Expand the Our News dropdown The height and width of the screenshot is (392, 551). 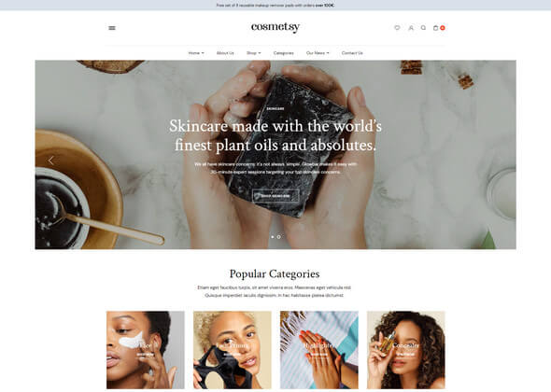coord(318,53)
